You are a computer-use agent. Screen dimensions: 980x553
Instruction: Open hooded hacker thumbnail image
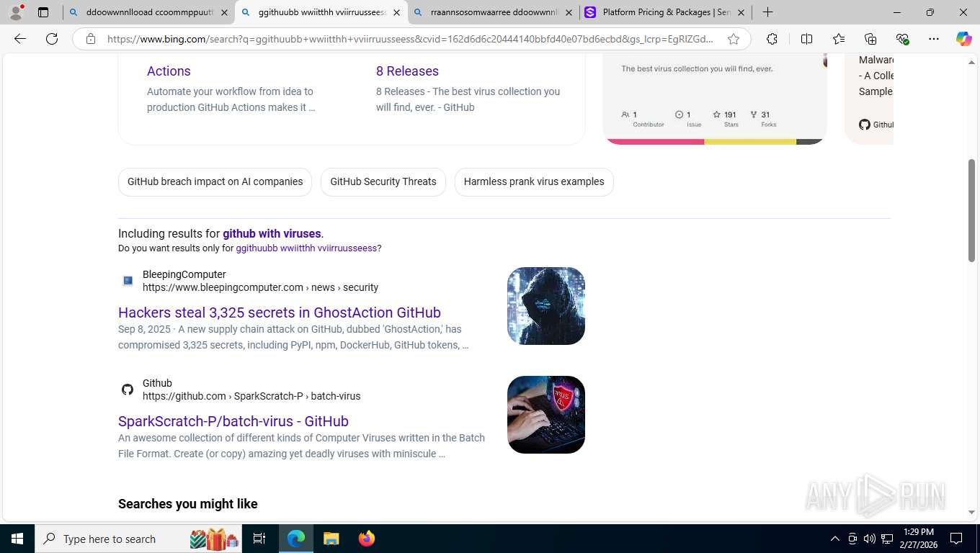[x=546, y=306]
